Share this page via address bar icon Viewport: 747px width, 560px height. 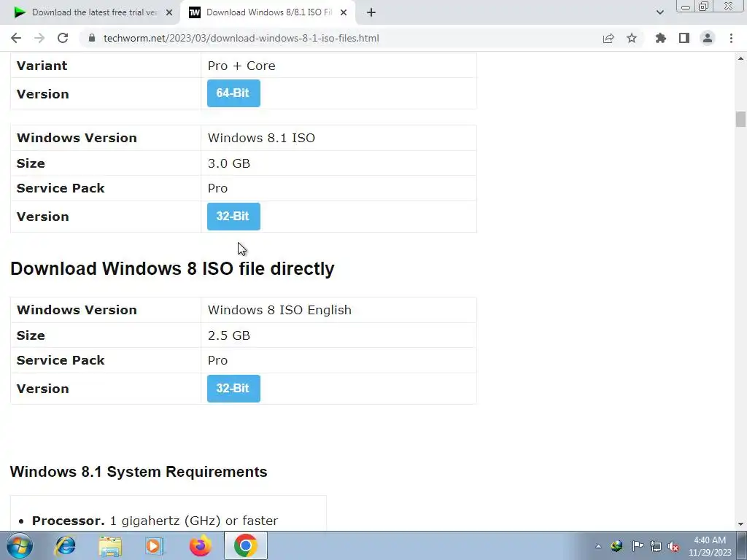point(608,38)
